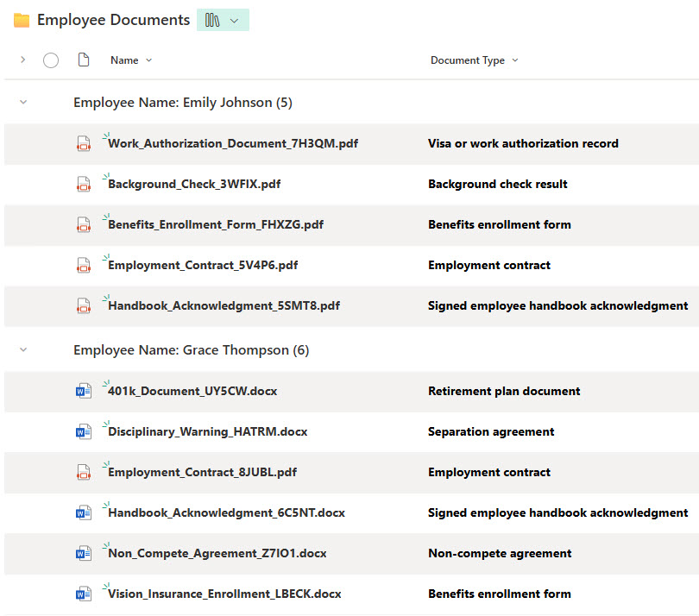Collapse the Emily Johnson group
The image size is (699, 616).
23,102
